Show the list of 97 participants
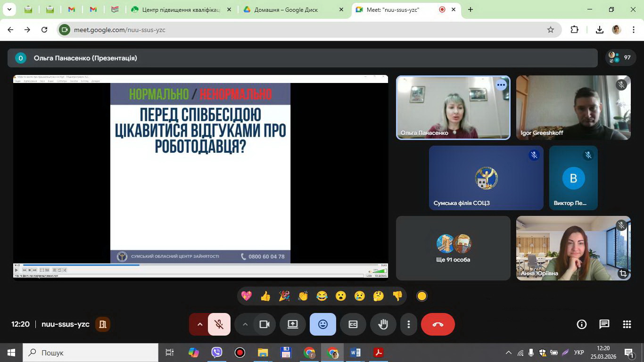 (619, 58)
